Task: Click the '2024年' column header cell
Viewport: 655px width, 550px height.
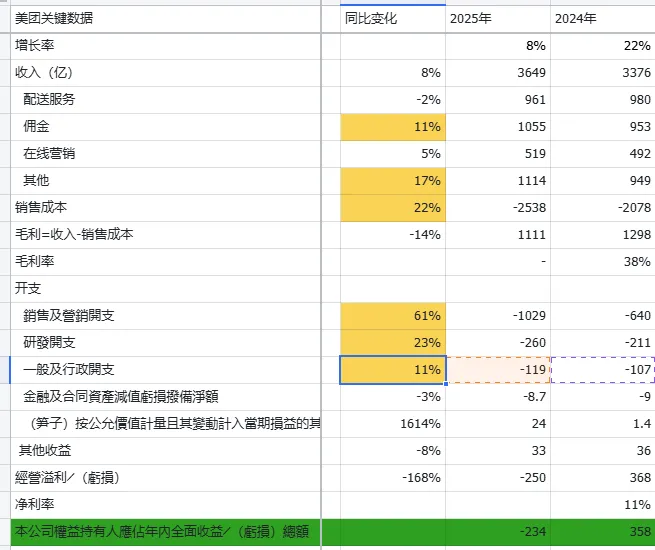Action: point(603,19)
